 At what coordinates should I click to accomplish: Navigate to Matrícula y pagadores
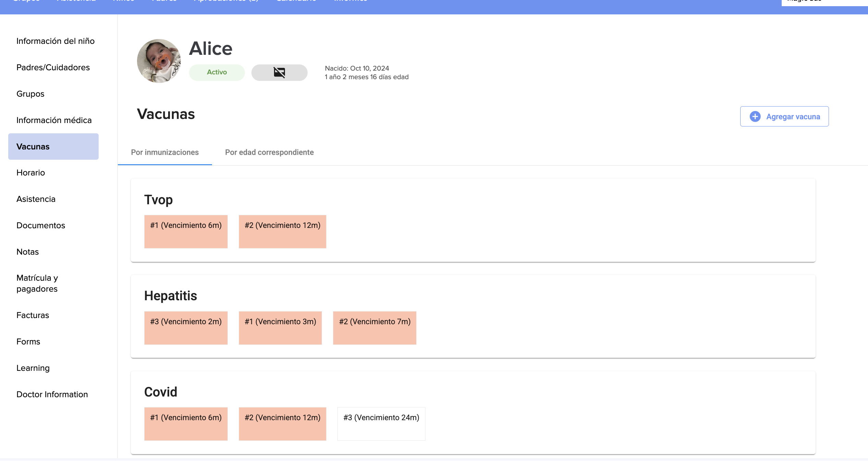37,283
